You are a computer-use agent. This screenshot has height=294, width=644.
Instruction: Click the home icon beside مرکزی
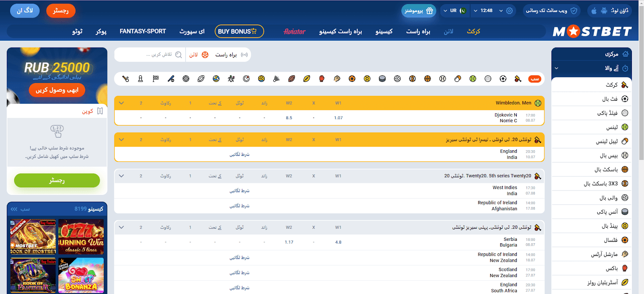(x=625, y=54)
